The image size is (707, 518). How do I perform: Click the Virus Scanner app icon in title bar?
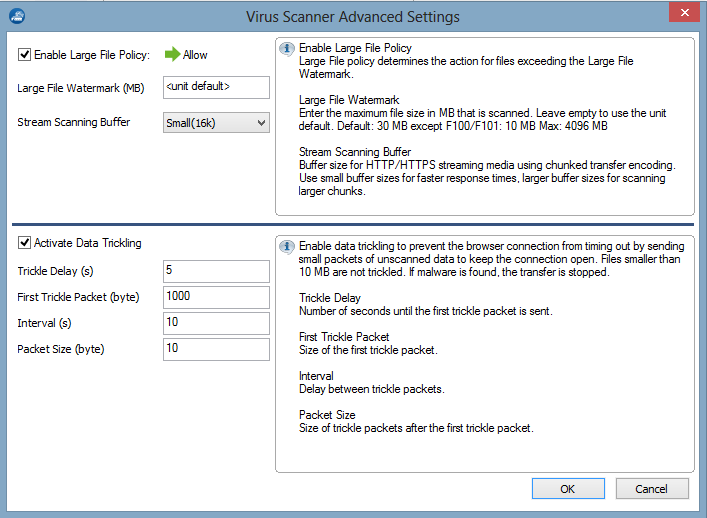point(17,17)
